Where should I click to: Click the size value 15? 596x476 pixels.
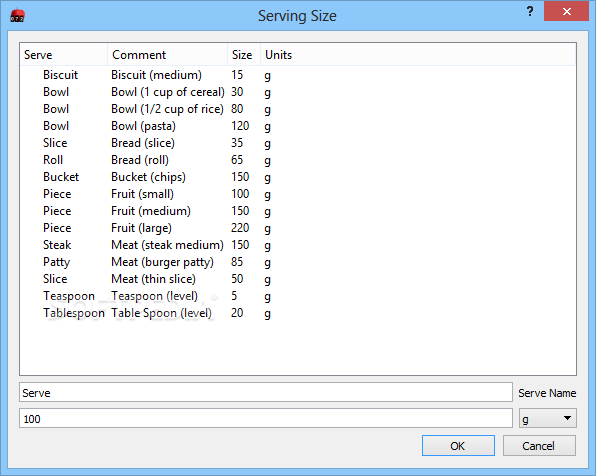(237, 75)
